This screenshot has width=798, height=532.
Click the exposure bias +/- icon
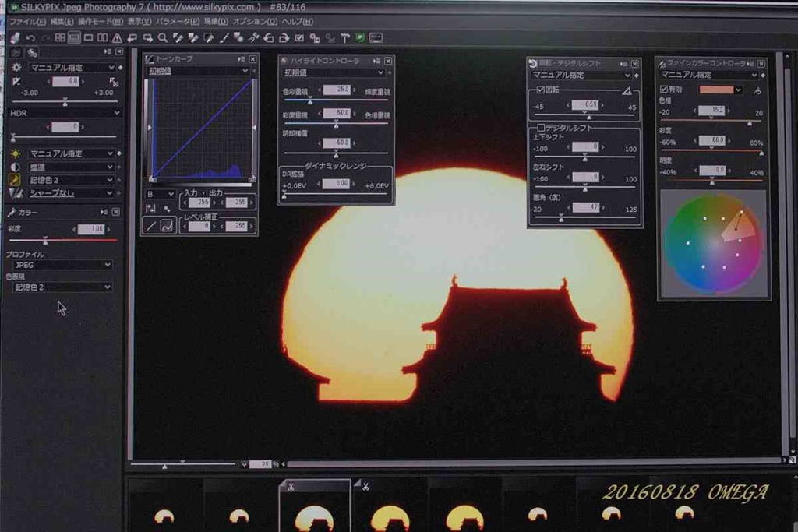pos(16,81)
